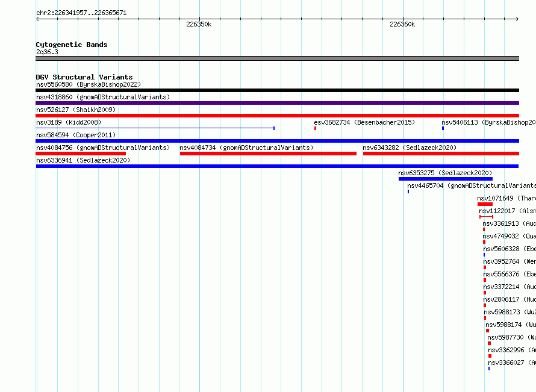
Task: Open the nsv526127 (Shaikh2009) label
Action: [x=76, y=110]
